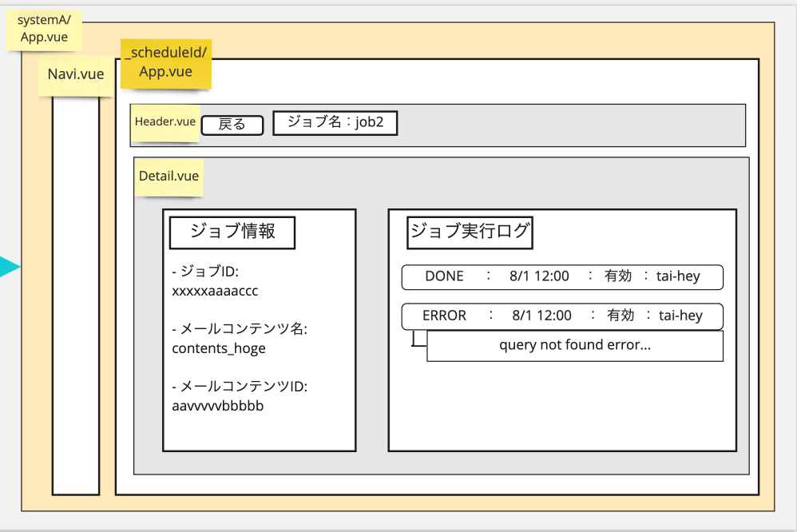Click the _scheduleId/App.vue sticky note
The image size is (797, 532).
coord(166,63)
